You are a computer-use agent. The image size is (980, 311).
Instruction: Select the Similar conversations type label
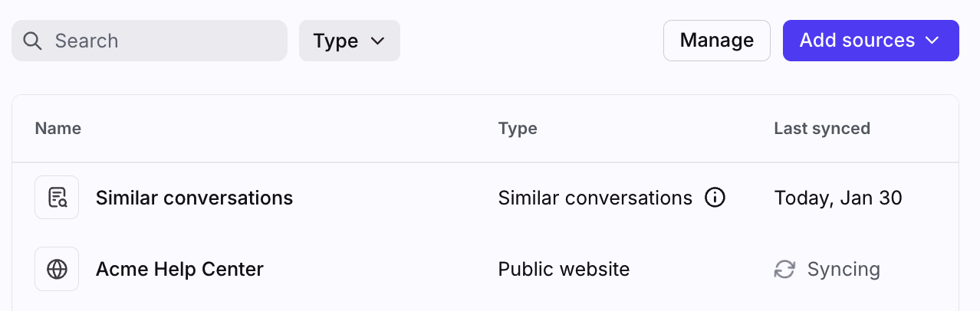click(x=595, y=198)
